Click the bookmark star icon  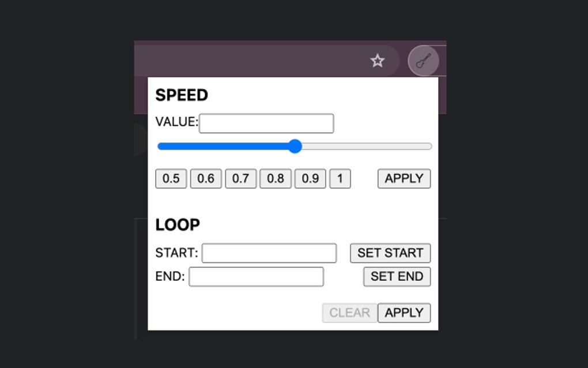pos(378,61)
